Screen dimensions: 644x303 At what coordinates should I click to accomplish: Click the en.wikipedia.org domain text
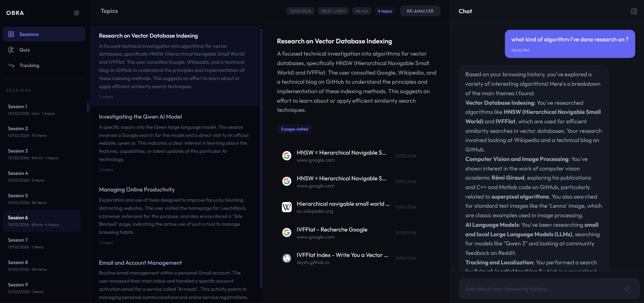[315, 211]
